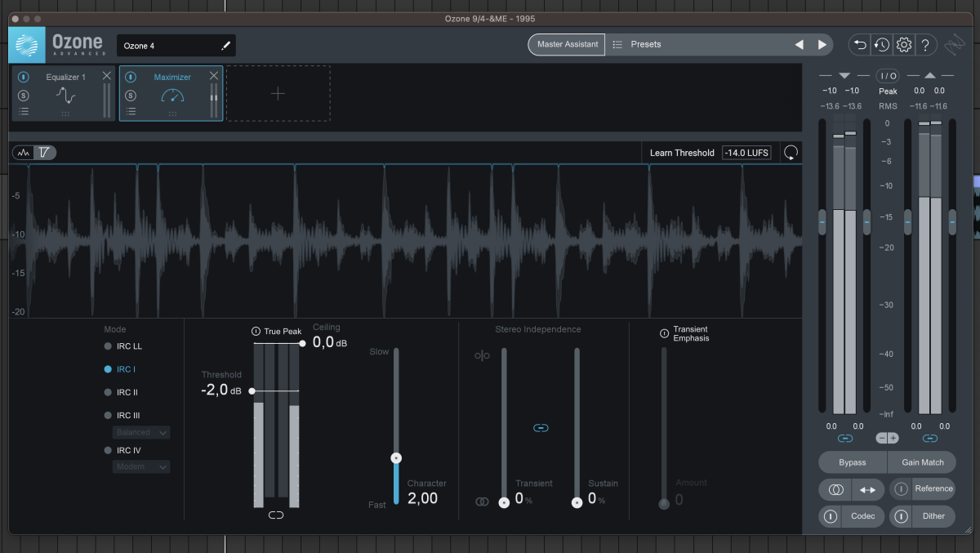Image resolution: width=980 pixels, height=553 pixels.
Task: Toggle True Peak limiting
Action: click(x=256, y=332)
